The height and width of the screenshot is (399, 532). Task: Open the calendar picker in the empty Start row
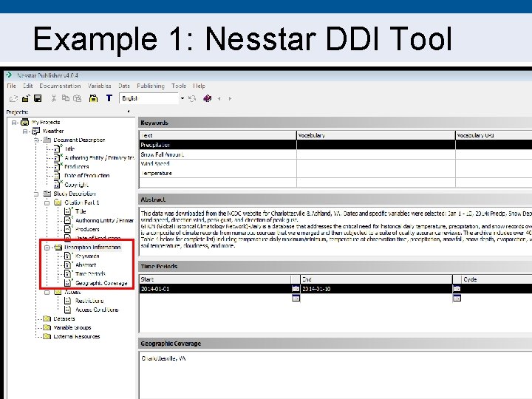pyautogui.click(x=296, y=299)
